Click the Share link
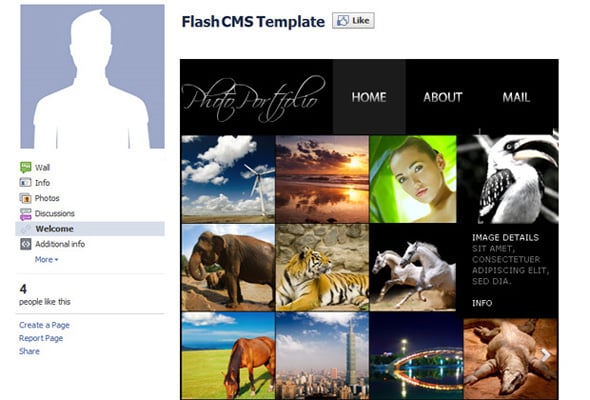The width and height of the screenshot is (590, 400). point(29,351)
